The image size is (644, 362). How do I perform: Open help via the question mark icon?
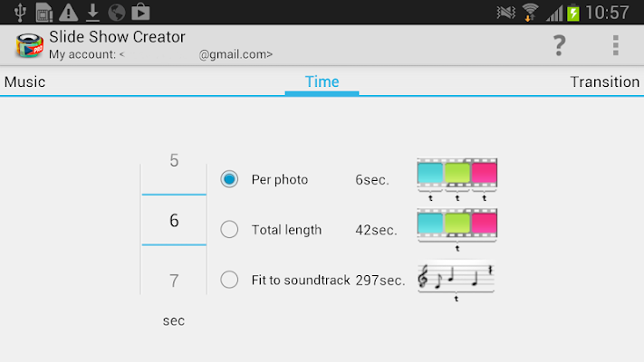pyautogui.click(x=560, y=45)
